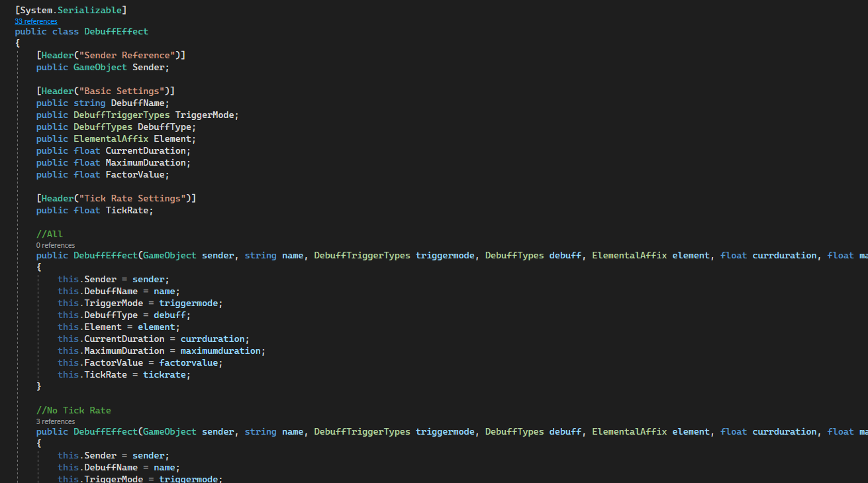Click the "Tick Rate Settings" header string

coord(135,199)
